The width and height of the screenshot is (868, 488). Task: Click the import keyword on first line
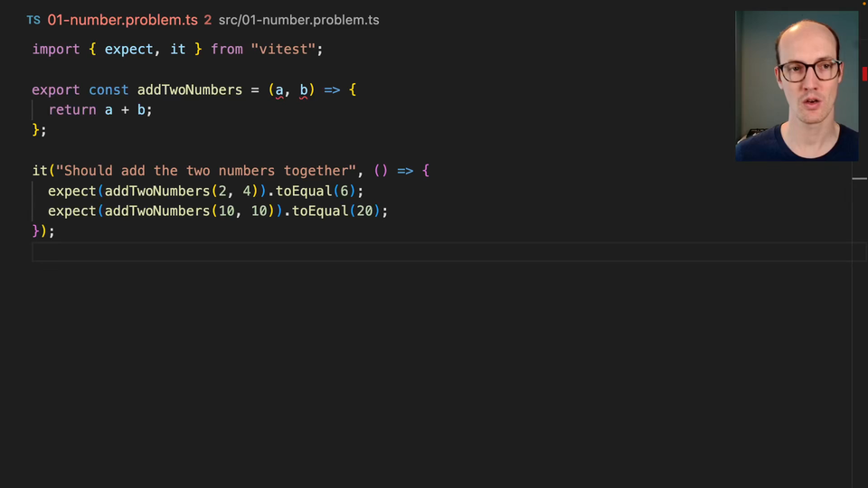(x=56, y=49)
